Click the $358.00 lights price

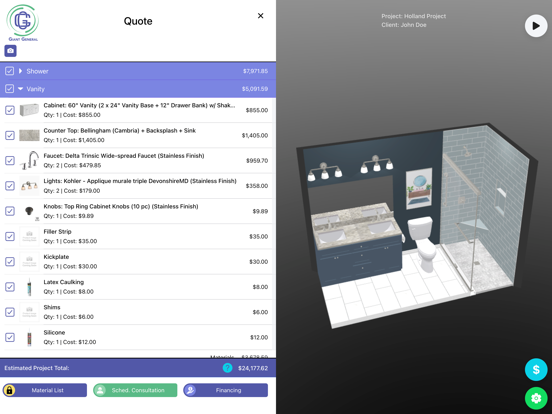tap(257, 186)
